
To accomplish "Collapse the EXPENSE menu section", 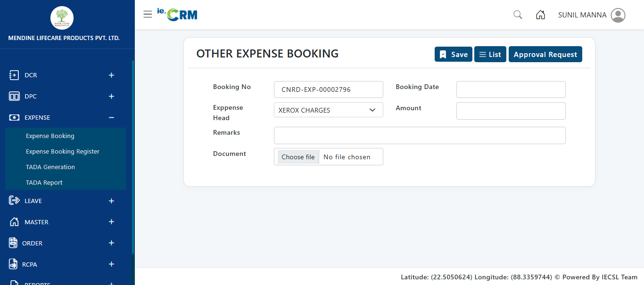I will [111, 117].
